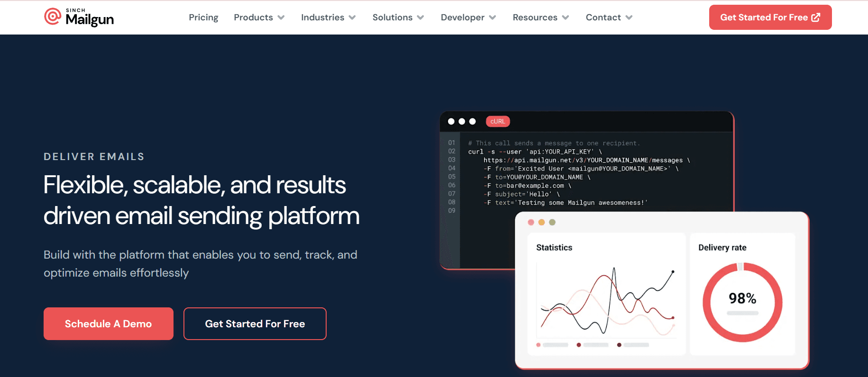Expand the Contact chevron arrow
The width and height of the screenshot is (868, 377).
(629, 18)
